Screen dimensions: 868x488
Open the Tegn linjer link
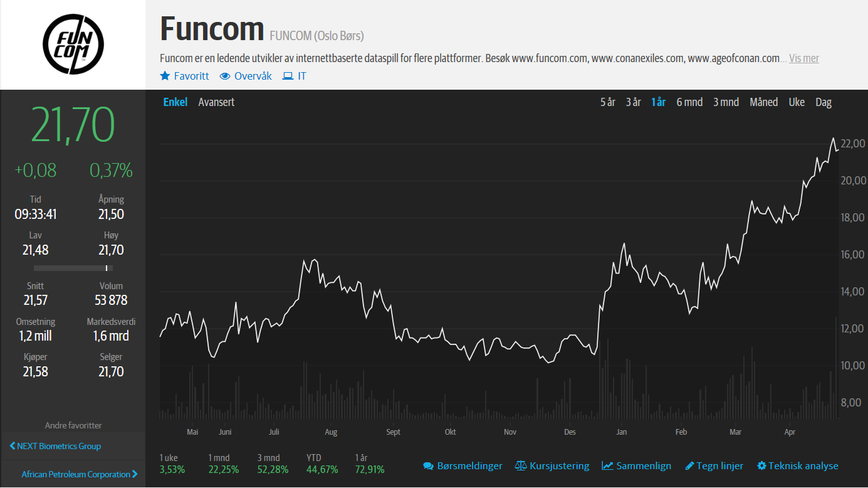point(720,466)
